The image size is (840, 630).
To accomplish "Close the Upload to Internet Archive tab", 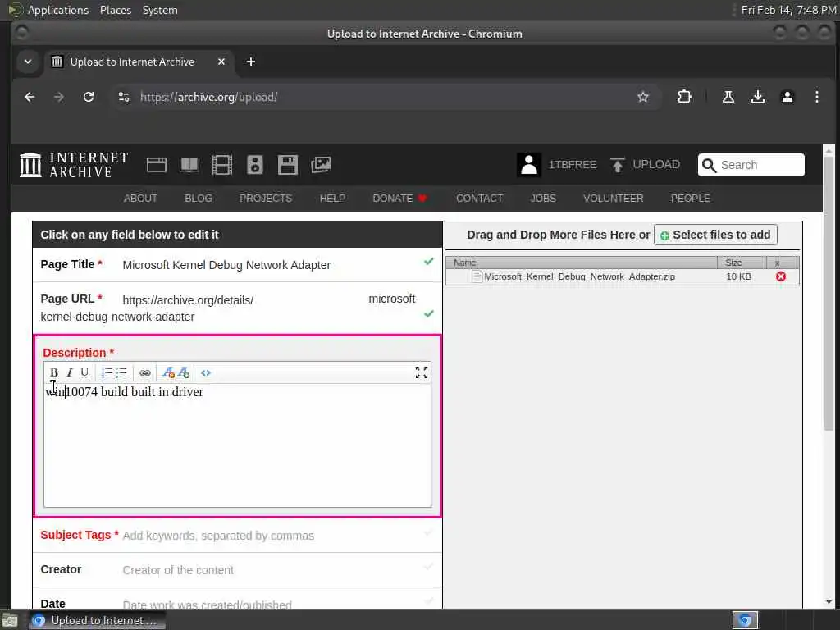I will 221,62.
